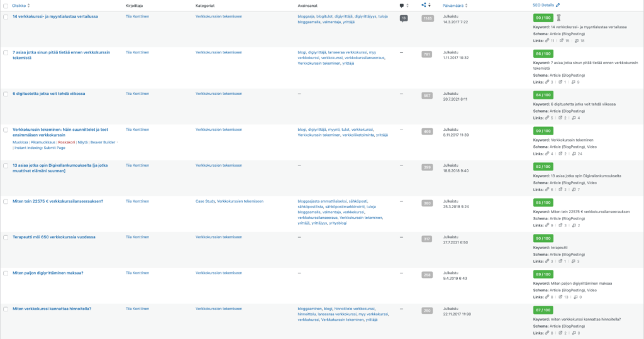Click the sort arrows beside the share icon

point(430,5)
